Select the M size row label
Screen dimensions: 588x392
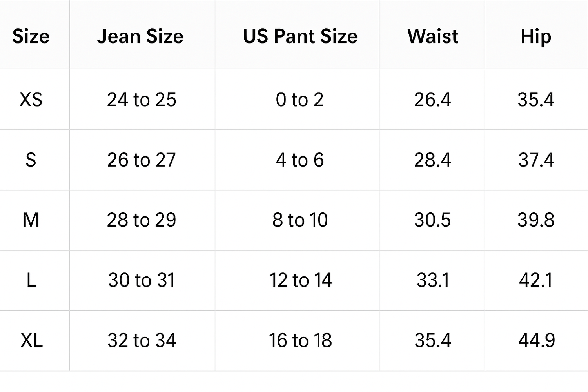pyautogui.click(x=31, y=220)
